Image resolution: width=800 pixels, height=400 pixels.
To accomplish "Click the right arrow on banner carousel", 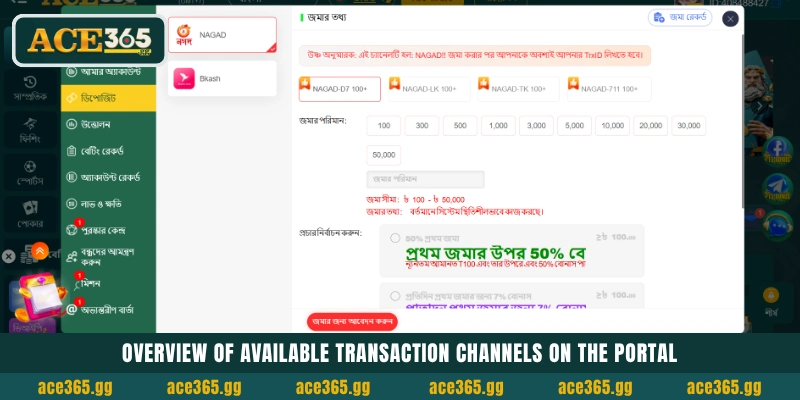I will click(x=760, y=106).
